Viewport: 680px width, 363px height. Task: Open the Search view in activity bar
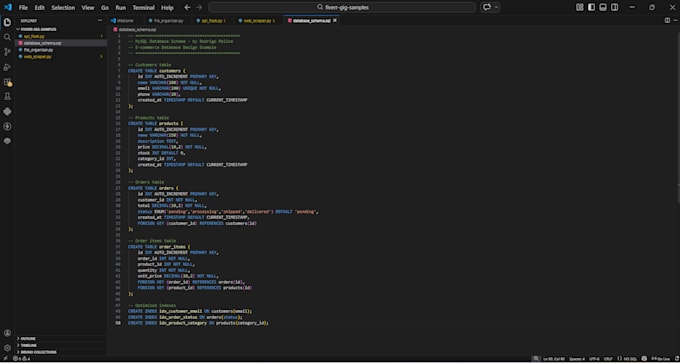(7, 37)
